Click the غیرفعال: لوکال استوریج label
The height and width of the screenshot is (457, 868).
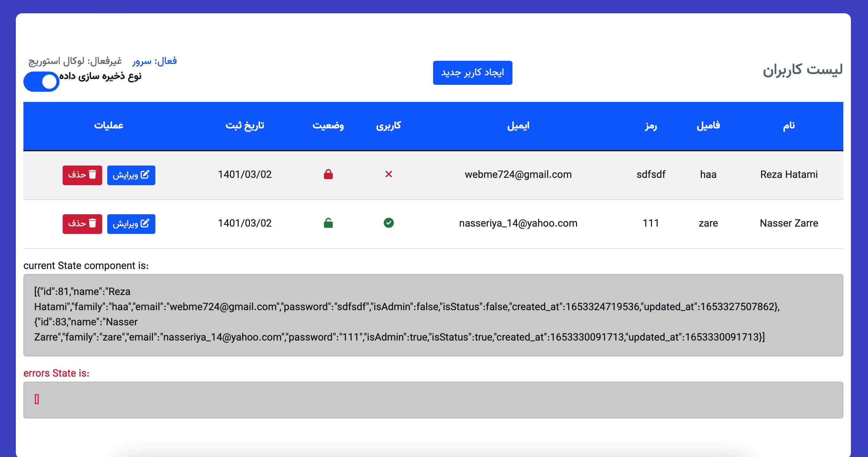75,61
